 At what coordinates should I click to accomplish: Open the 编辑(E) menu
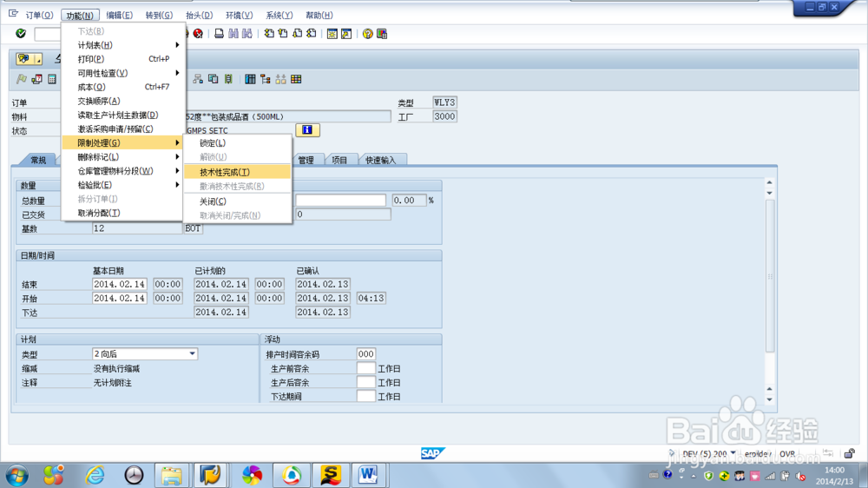(120, 15)
